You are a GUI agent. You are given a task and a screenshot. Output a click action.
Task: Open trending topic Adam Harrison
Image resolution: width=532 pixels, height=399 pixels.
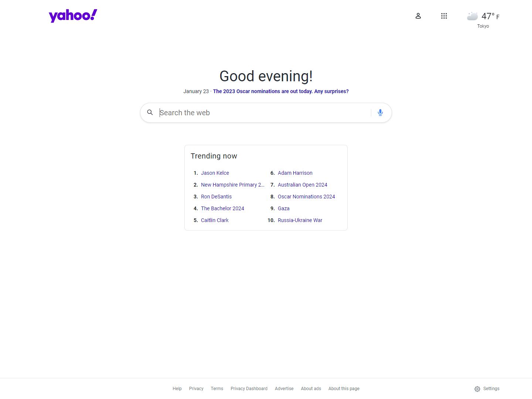[295, 173]
